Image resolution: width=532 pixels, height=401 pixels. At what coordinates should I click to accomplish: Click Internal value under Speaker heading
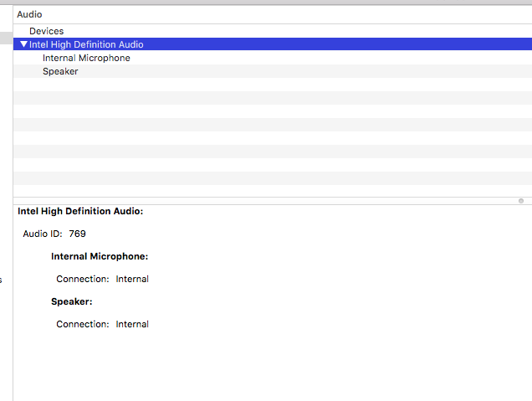pos(132,324)
